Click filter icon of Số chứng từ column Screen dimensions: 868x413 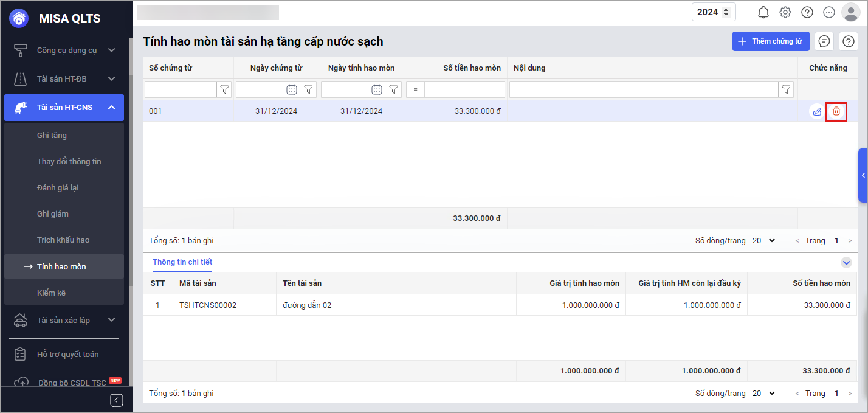(224, 89)
